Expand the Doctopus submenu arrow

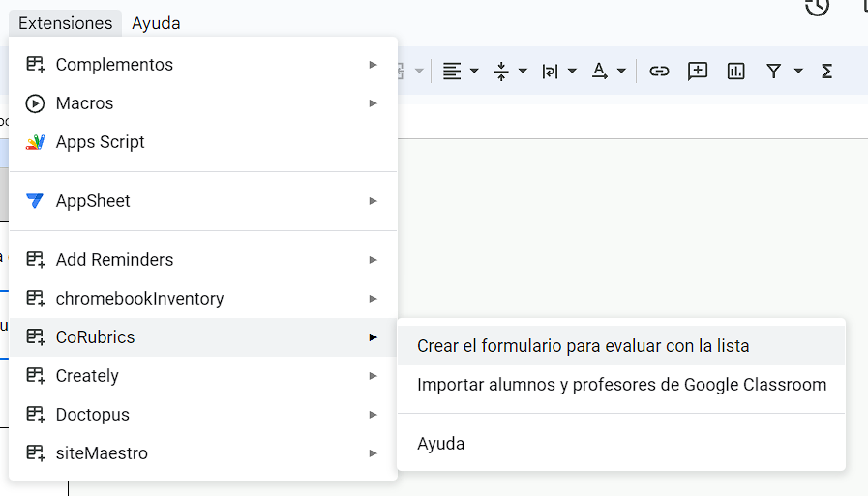point(374,415)
